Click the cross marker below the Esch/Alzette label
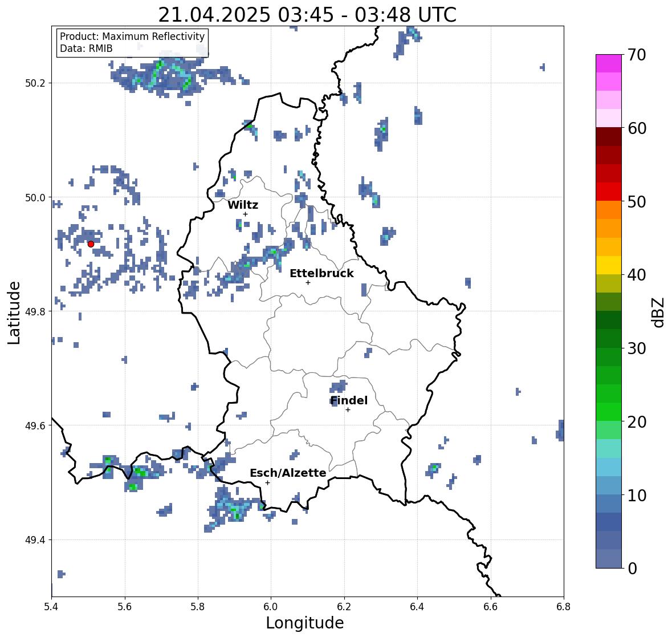 pos(267,482)
